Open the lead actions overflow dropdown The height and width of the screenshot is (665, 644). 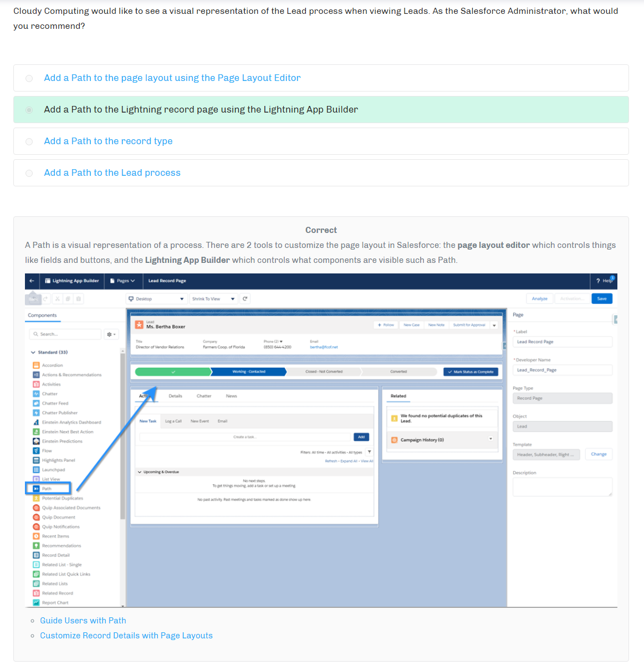pyautogui.click(x=494, y=326)
